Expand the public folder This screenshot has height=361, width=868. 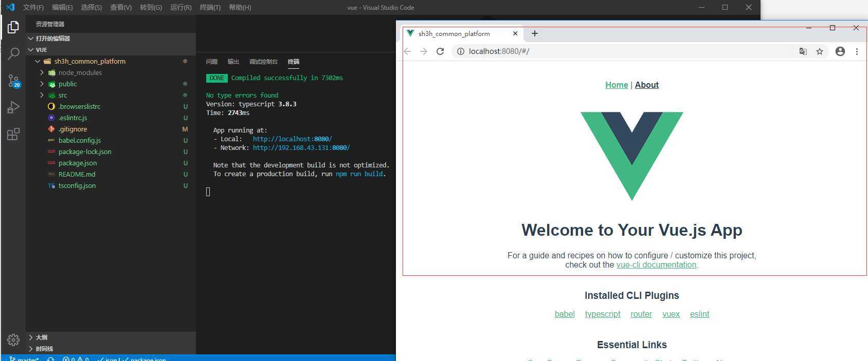point(42,84)
